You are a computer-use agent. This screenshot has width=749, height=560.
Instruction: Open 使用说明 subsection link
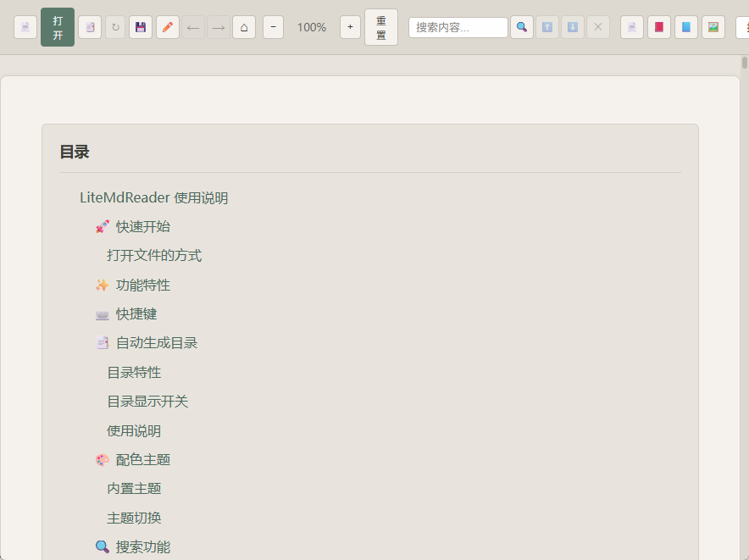click(x=134, y=431)
